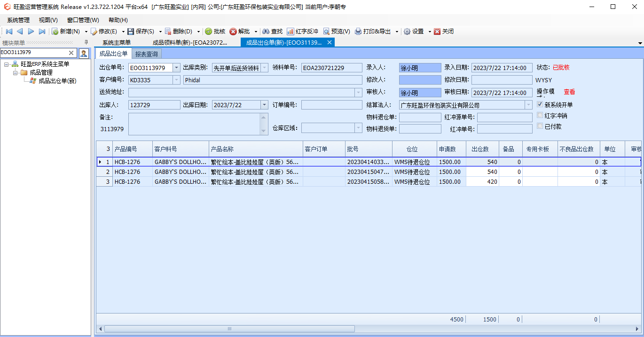This screenshot has height=337, width=644.
Task: Click the 备注 remarks text area
Action: pos(194,124)
